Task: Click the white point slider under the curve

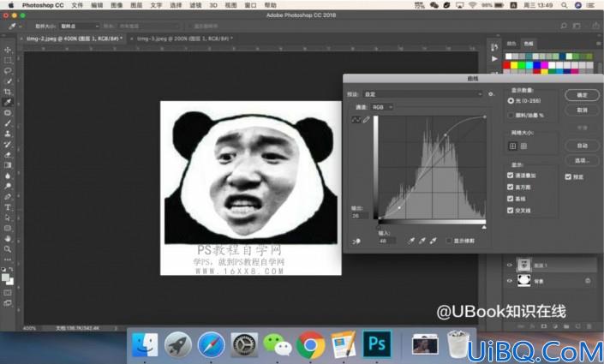Action: (484, 227)
